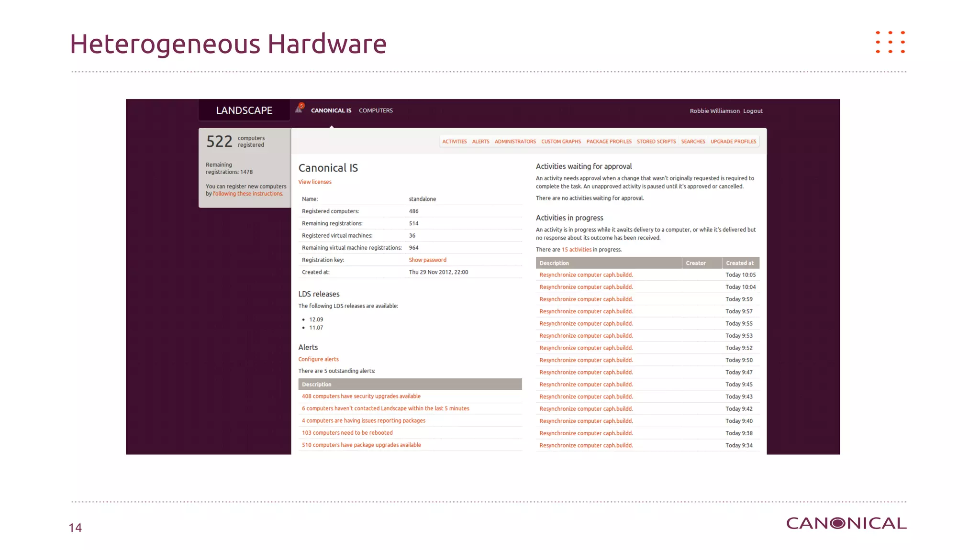Click the Created at column header
This screenshot has height=550, width=980.
point(741,263)
